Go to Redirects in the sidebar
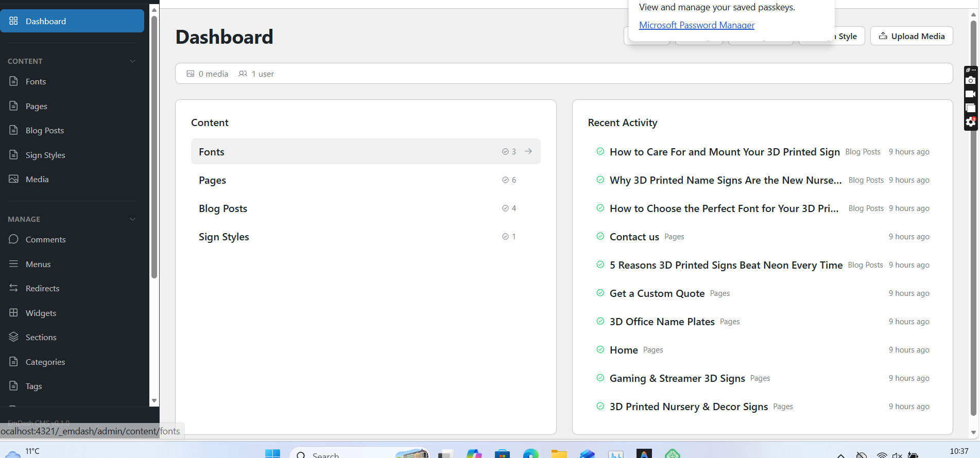The height and width of the screenshot is (458, 980). click(42, 288)
